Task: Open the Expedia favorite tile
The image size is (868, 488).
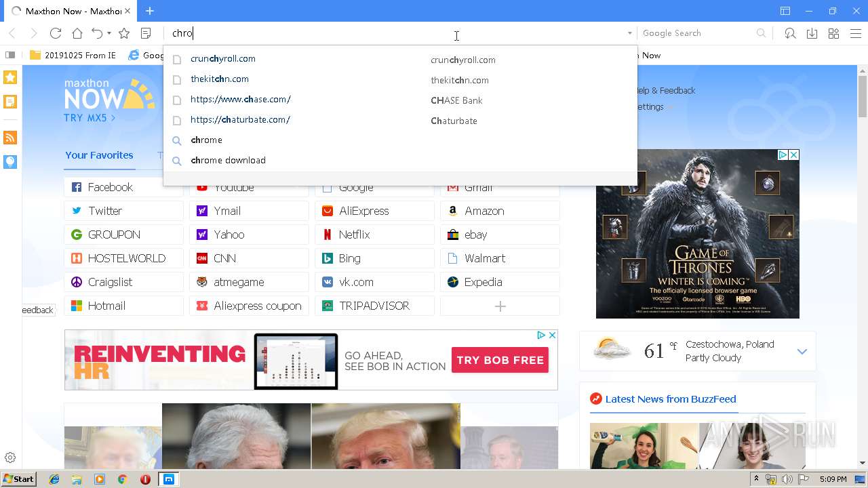Action: 500,282
